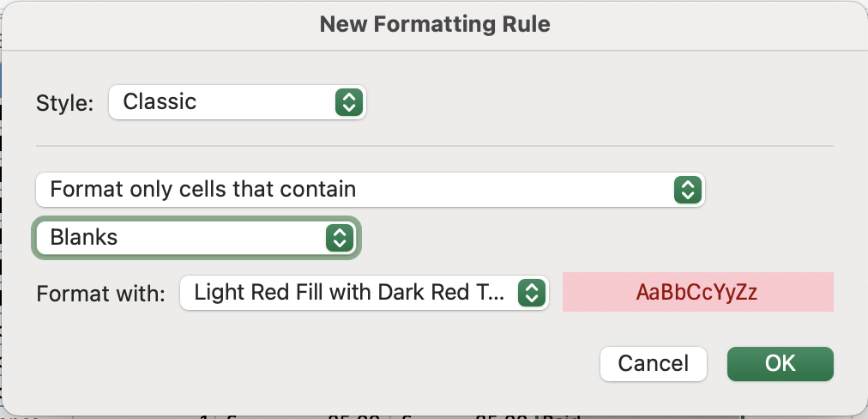Open the Style dropdown showing Classic
The image size is (868, 419).
(x=237, y=102)
